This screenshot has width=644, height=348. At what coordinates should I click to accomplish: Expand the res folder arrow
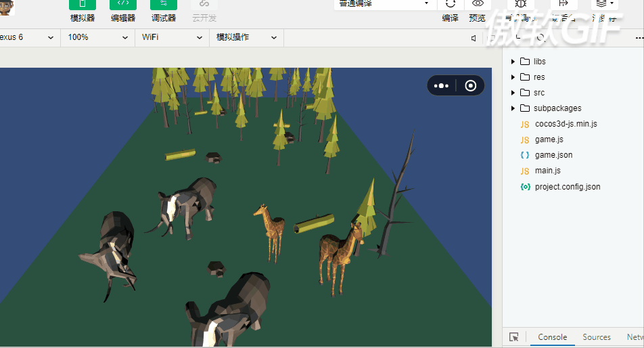pos(513,77)
